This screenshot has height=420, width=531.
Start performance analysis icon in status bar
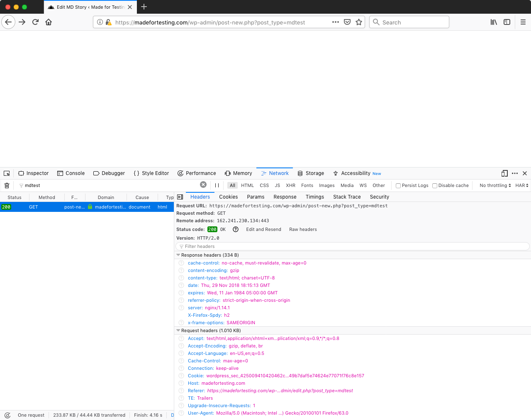pos(7,415)
